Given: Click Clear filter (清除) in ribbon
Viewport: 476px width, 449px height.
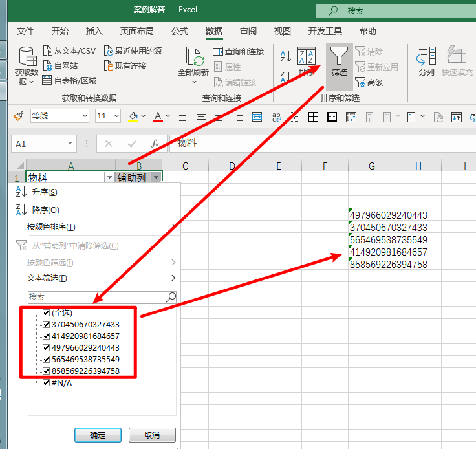Looking at the screenshot, I should [369, 51].
